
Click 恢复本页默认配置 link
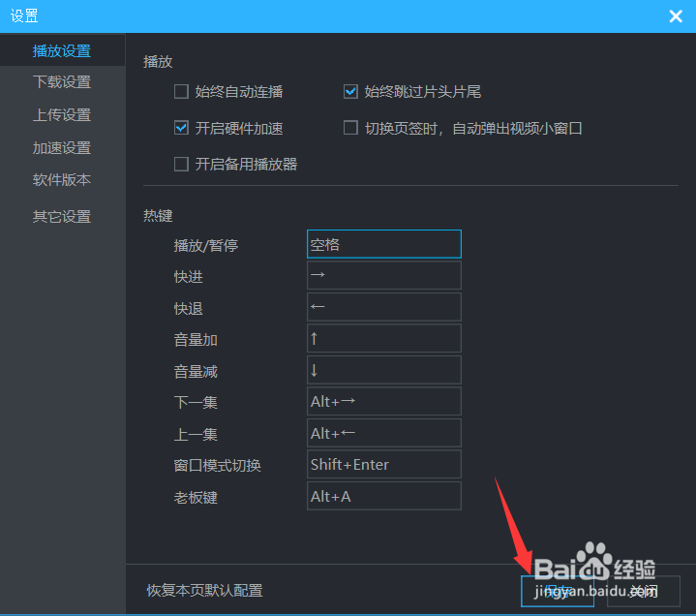204,591
